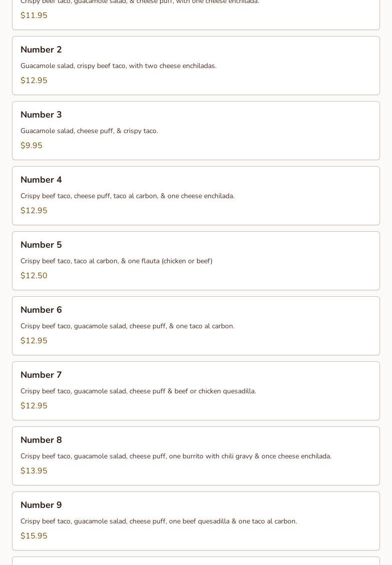Click the $12.50 price
The image size is (392, 565).
click(34, 276)
